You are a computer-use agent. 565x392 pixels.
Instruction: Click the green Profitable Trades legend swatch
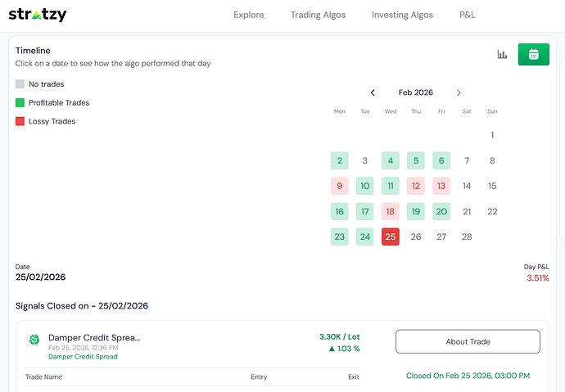tap(20, 103)
